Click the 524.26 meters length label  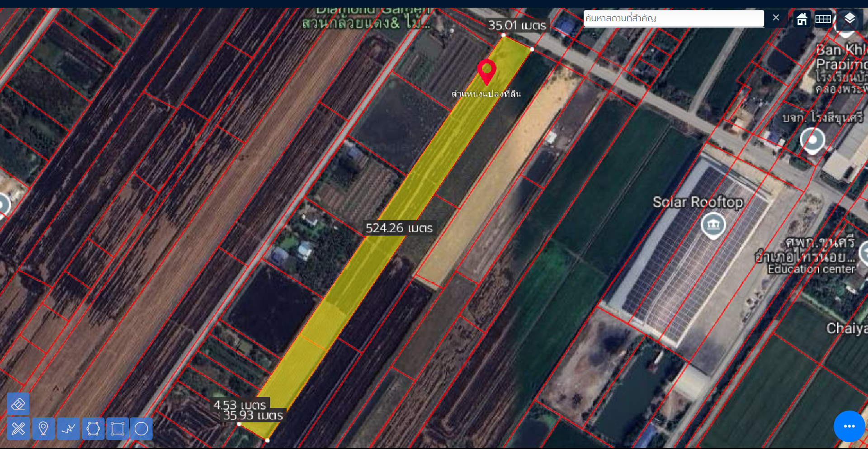click(x=399, y=228)
